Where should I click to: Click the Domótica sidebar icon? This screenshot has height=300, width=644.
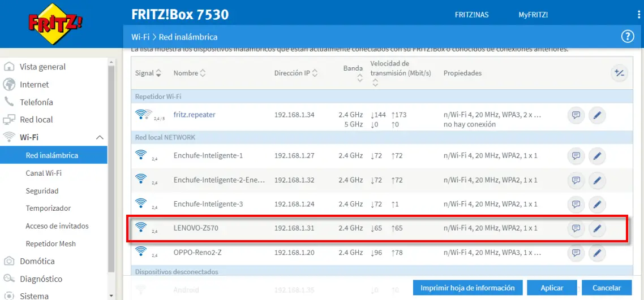point(9,261)
